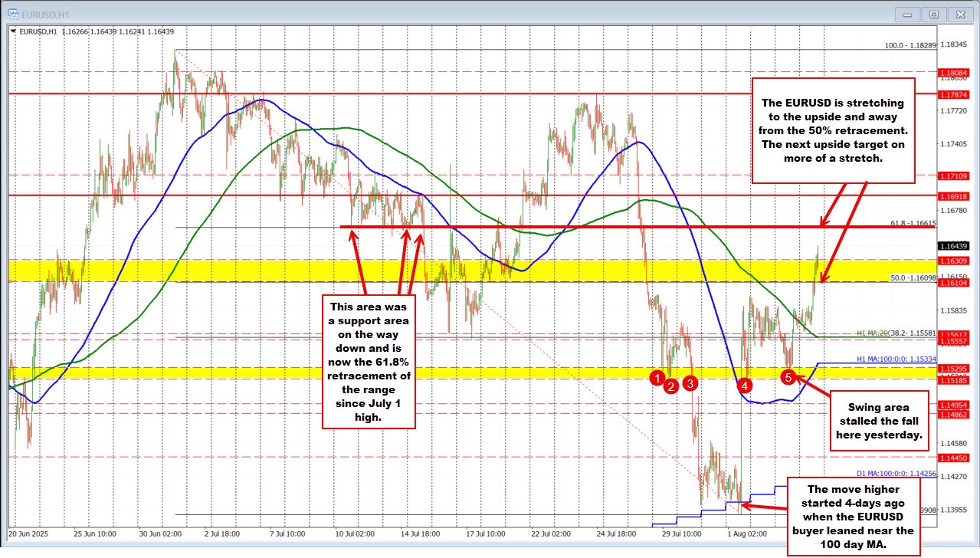
Task: Open the quote dropdown arrow beside EURUSD,H1
Action: point(14,32)
